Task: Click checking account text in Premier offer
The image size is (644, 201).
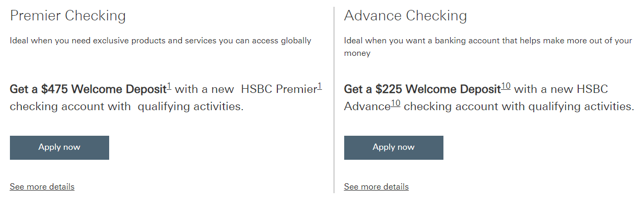Action: [x=71, y=107]
